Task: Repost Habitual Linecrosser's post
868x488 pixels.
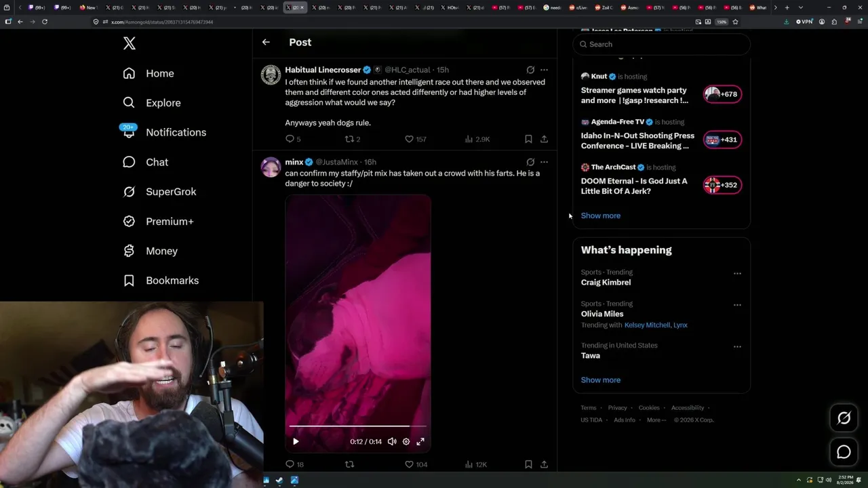Action: 353,139
